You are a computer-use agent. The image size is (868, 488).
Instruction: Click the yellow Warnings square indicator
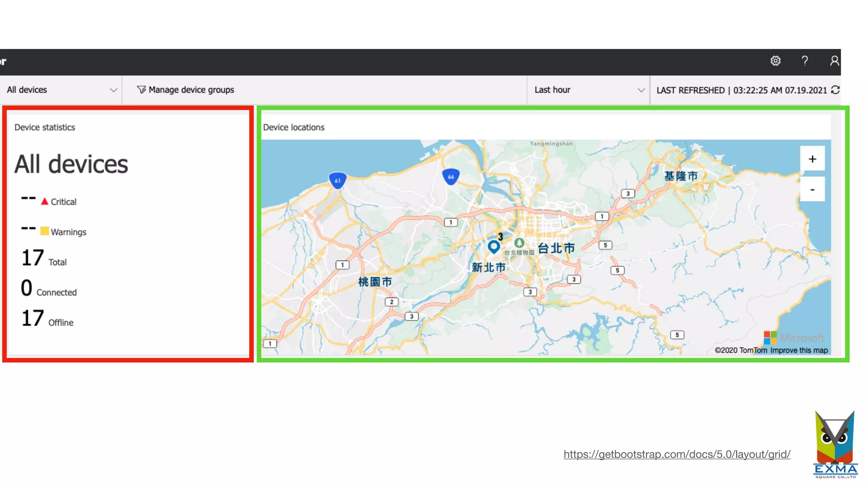pos(45,231)
